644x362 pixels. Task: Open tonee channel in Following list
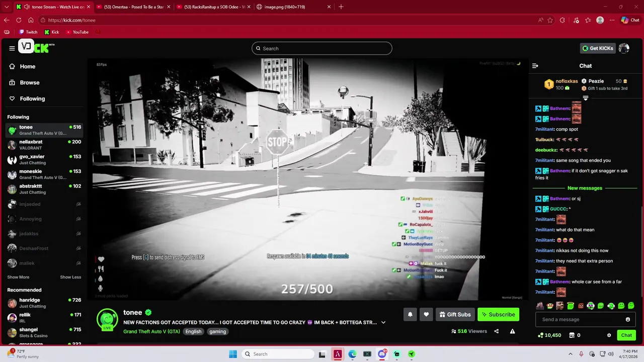tap(44, 130)
